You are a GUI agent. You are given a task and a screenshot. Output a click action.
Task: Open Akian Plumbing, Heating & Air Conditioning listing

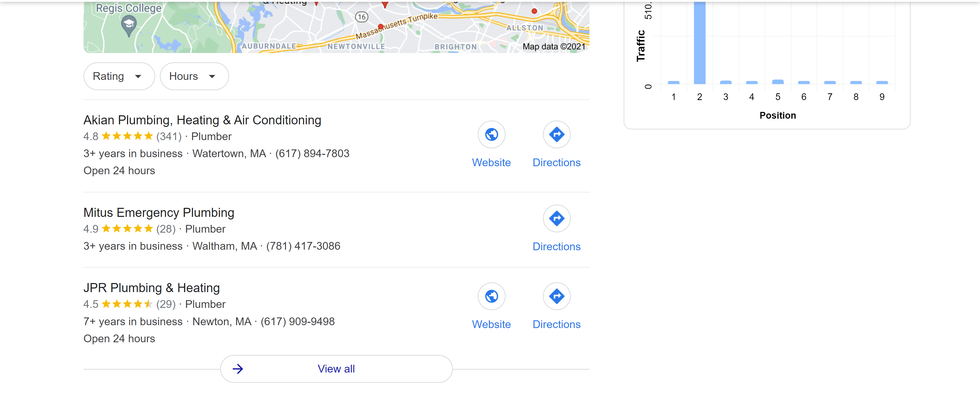[202, 120]
